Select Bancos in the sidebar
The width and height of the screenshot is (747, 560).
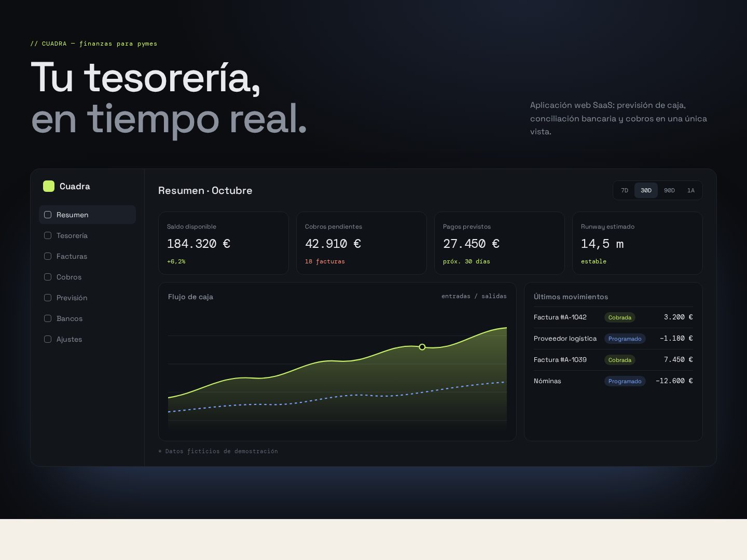(x=87, y=318)
